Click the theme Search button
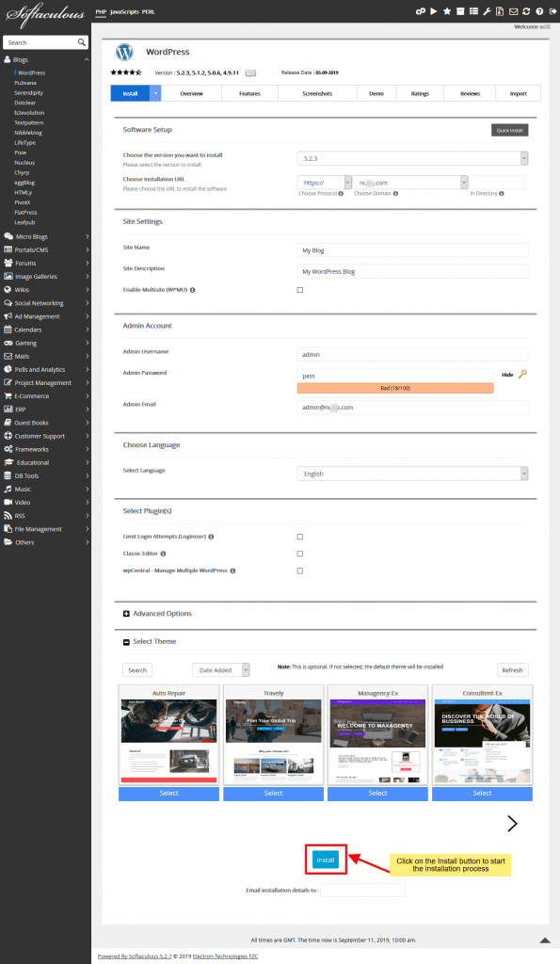The image size is (560, 964). point(137,670)
